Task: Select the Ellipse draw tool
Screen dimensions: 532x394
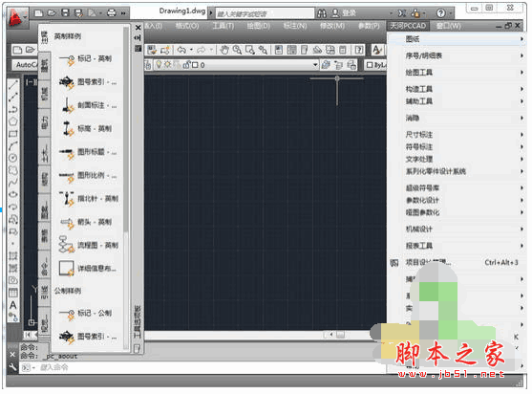Action: click(x=12, y=195)
